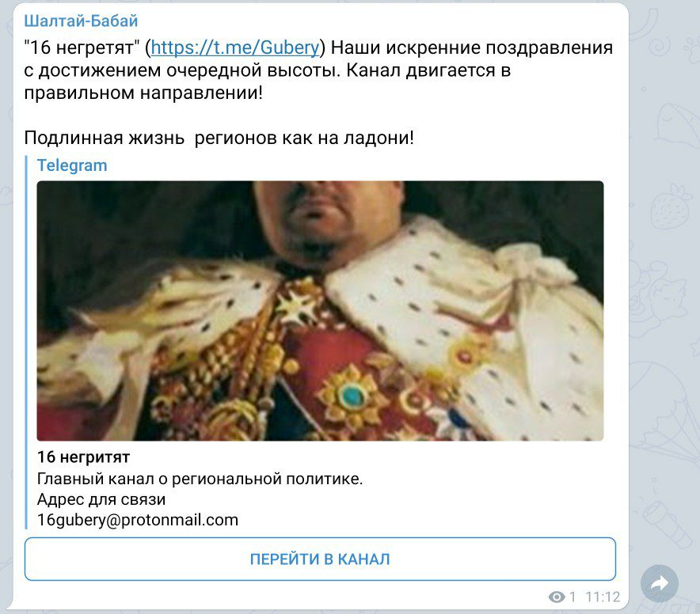The width and height of the screenshot is (700, 614).
Task: Open the link preview portrait image
Action: point(320,311)
